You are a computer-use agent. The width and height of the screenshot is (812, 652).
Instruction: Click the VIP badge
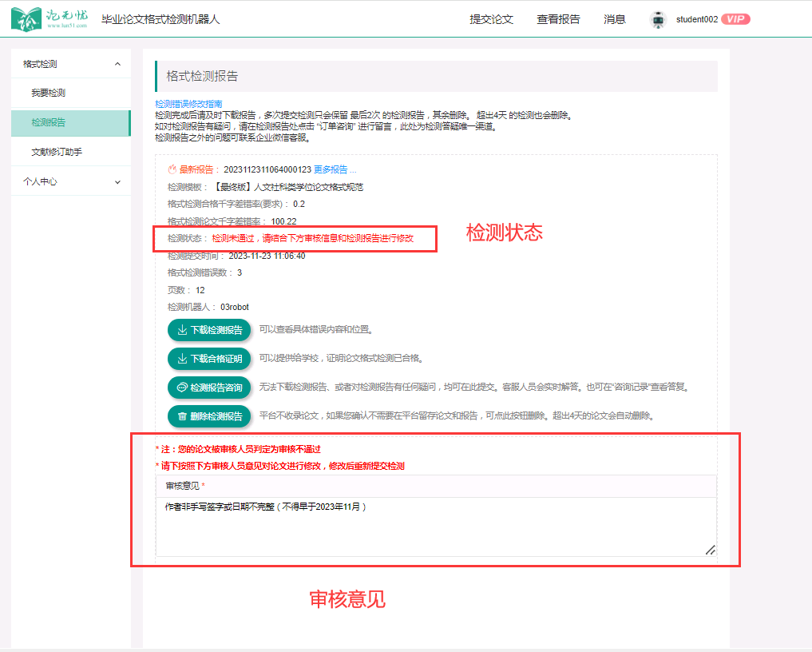[735, 19]
